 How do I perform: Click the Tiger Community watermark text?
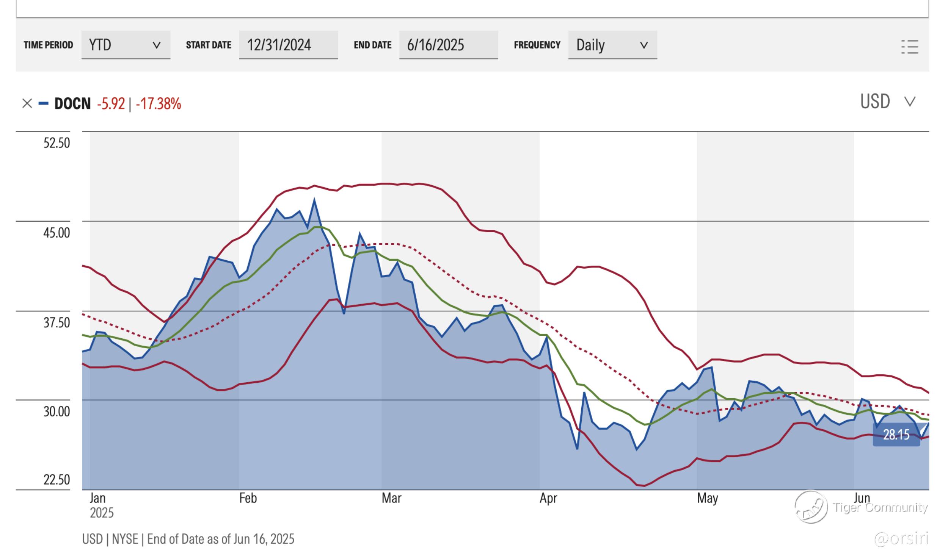(x=880, y=507)
